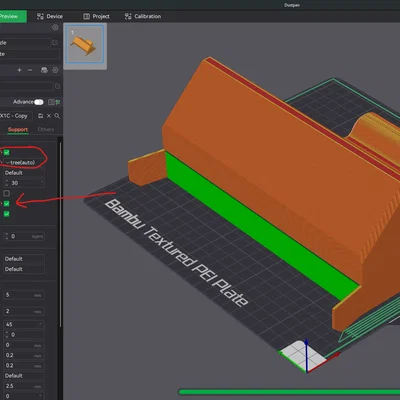Switch to the Others settings tab

[46, 129]
